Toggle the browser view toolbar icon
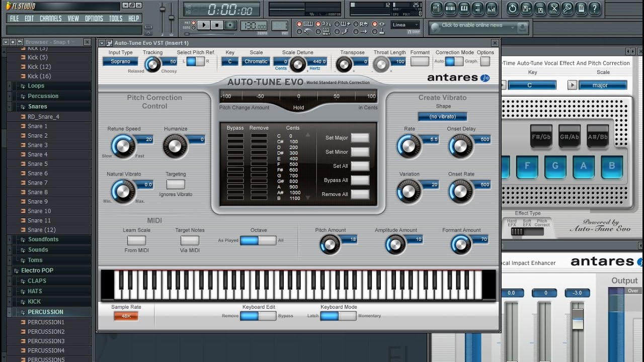The height and width of the screenshot is (362, 644). (x=477, y=8)
